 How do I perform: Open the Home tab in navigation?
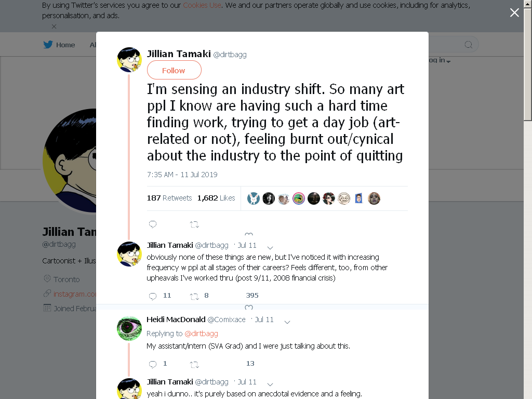point(59,45)
